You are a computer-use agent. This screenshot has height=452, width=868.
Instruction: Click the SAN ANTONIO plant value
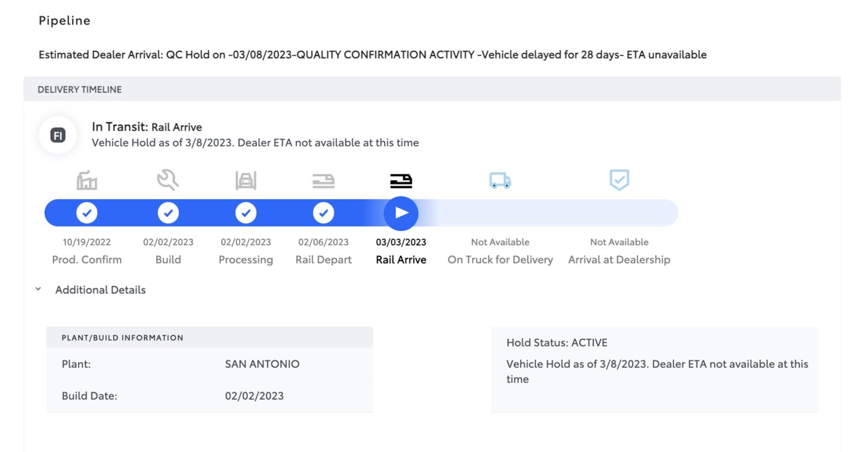click(262, 364)
